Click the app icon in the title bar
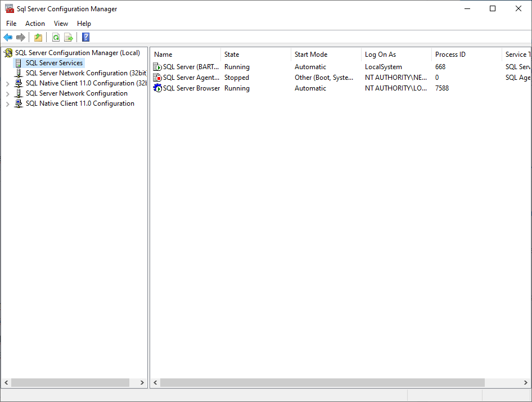The width and height of the screenshot is (532, 402). pyautogui.click(x=10, y=8)
